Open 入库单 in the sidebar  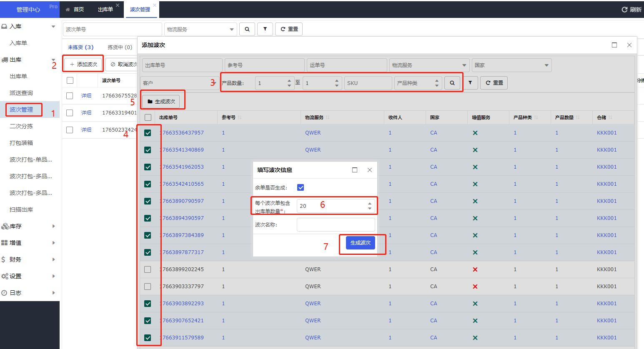coord(18,43)
